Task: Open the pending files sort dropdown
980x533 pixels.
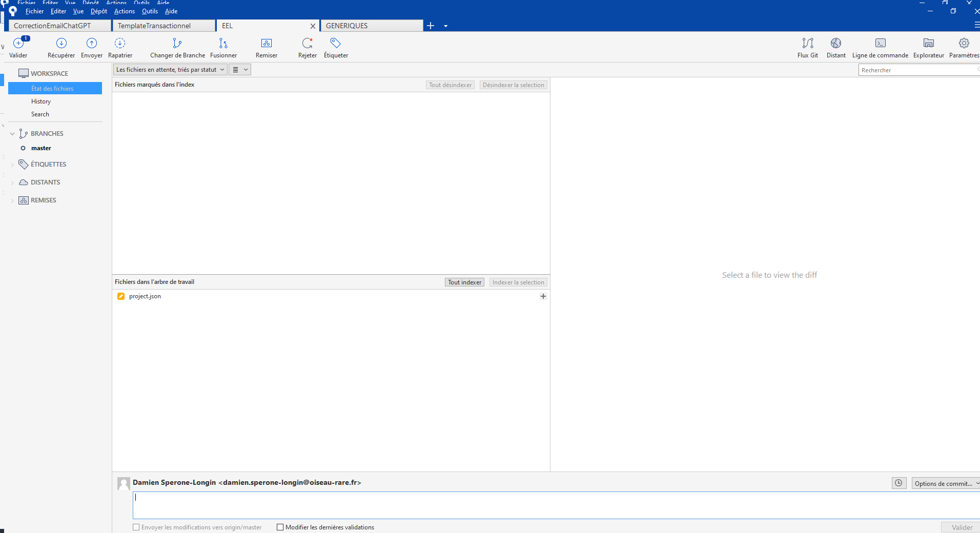Action: (170, 70)
